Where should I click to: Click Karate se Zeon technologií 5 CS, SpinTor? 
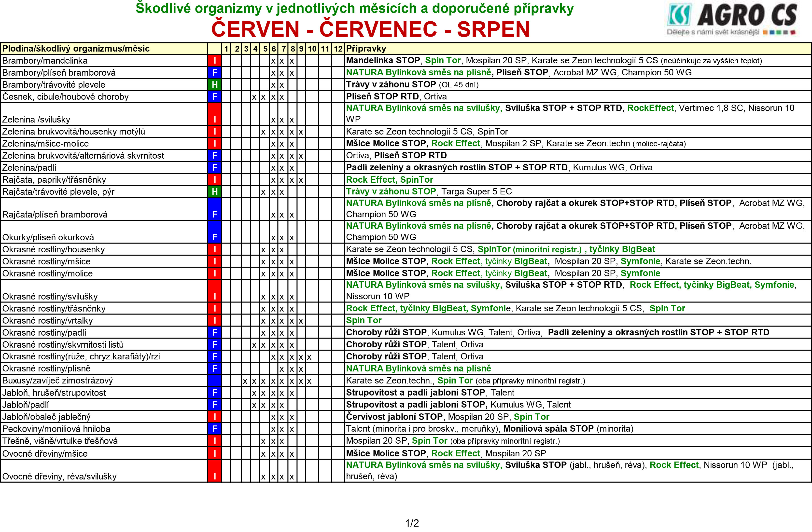tap(427, 132)
